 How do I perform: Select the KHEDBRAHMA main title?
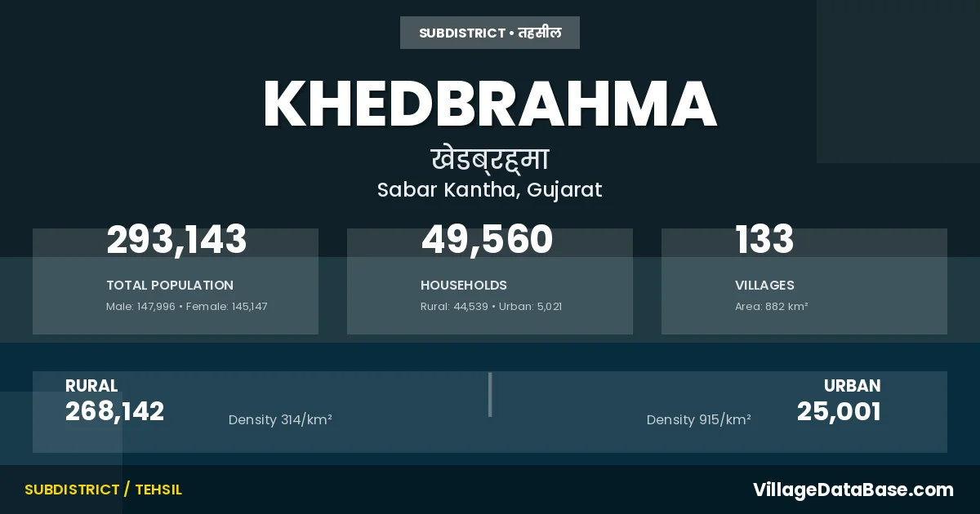tap(490, 104)
